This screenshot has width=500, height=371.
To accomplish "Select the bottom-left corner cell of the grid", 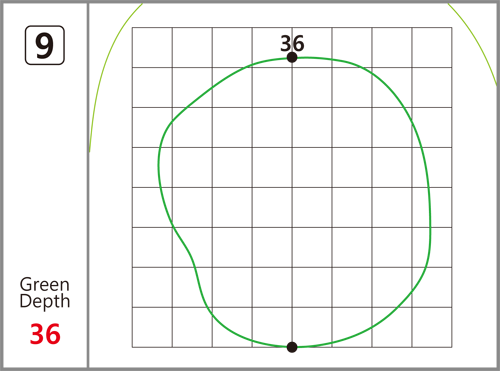I will coord(152,327).
